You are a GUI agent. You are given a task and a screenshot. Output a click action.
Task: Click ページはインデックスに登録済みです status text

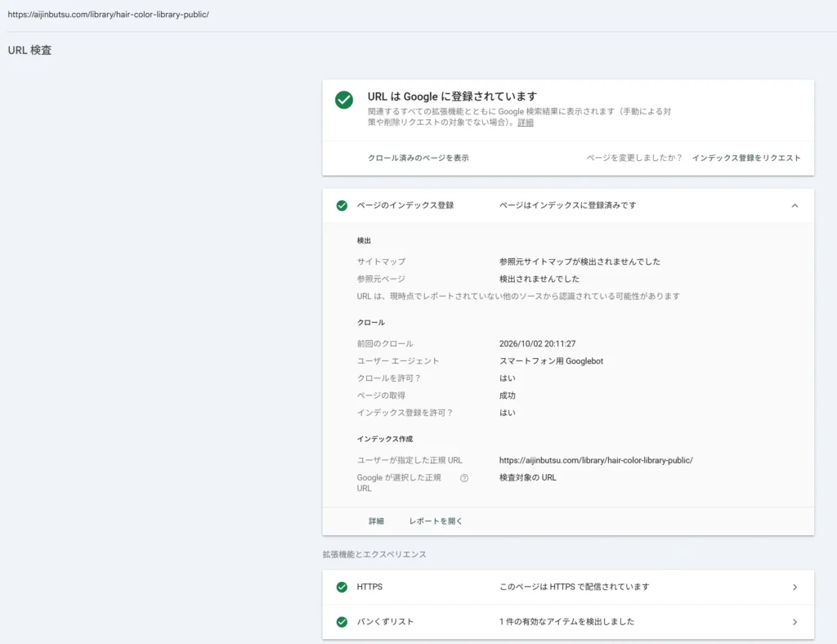click(x=567, y=205)
